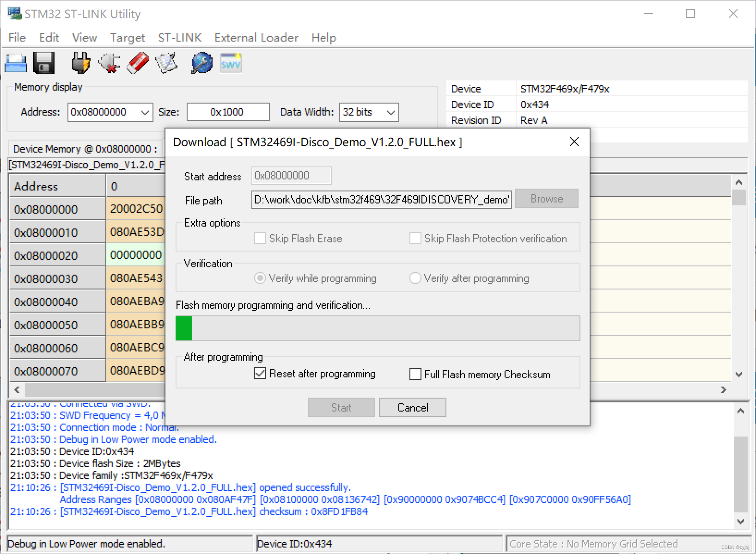Click the Open file toolbar icon
This screenshot has height=554, width=756.
pyautogui.click(x=16, y=63)
